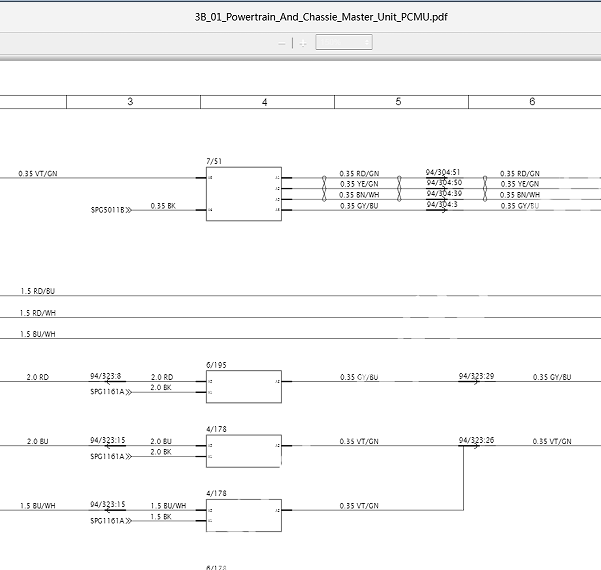Click the 6/195 component box
Viewport: 601px width, 570px height.
[244, 387]
